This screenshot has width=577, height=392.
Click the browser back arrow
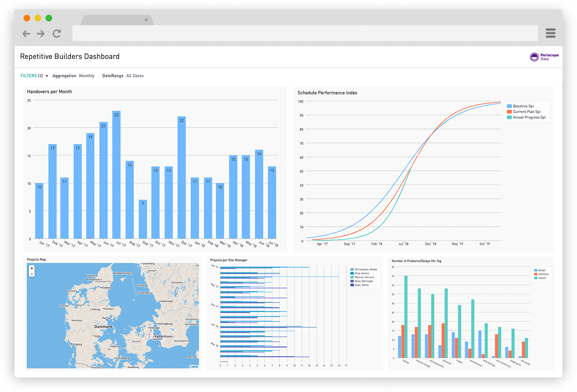(26, 34)
